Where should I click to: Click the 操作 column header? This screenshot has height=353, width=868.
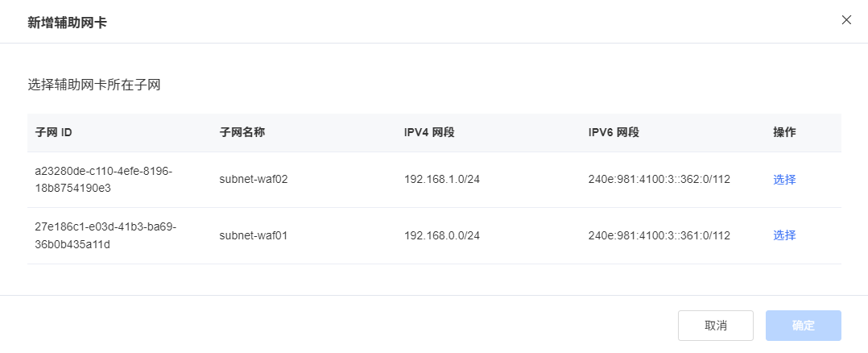[x=784, y=133]
